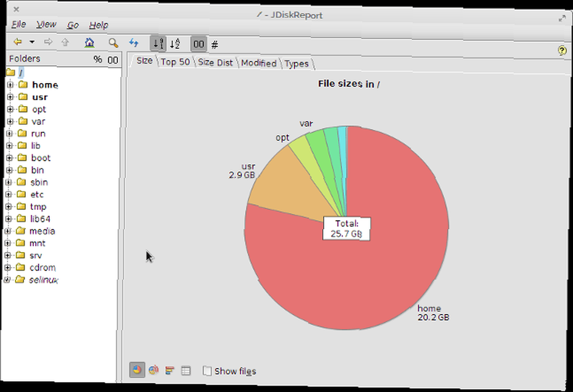The image size is (573, 392).
Task: Open the Go menu
Action: point(73,25)
